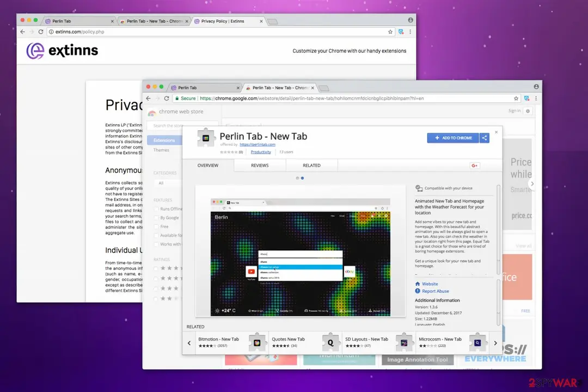Click Google+ share button
Screen dimensions: 588x392
click(474, 166)
